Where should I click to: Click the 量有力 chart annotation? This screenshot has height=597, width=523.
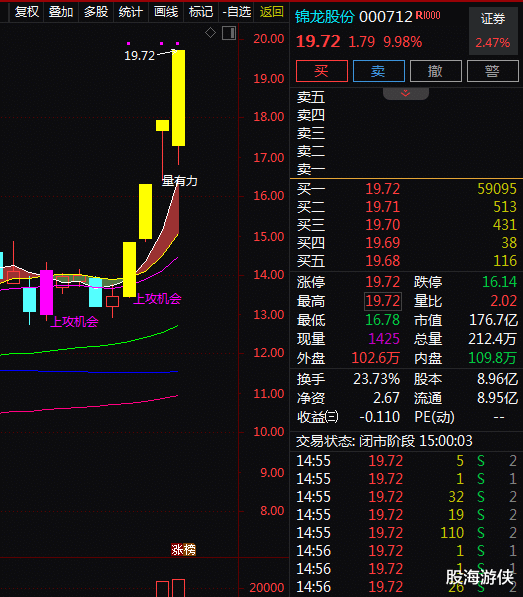tap(180, 181)
